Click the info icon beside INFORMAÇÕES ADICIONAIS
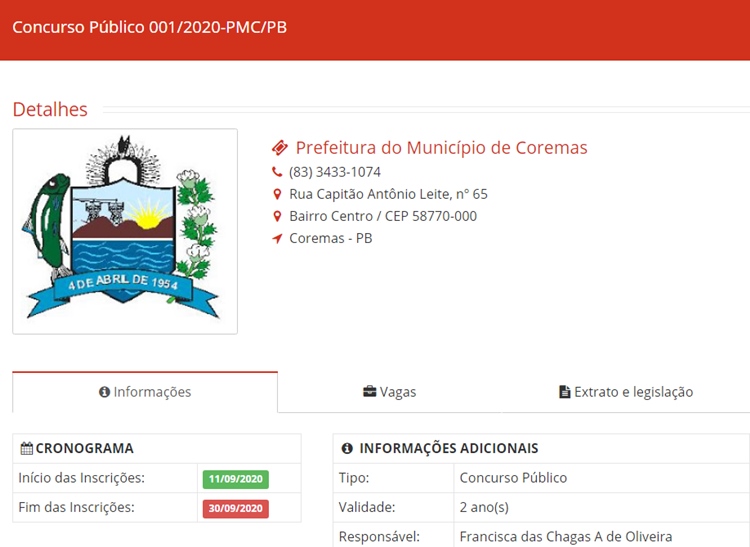750x547 pixels. (x=347, y=449)
